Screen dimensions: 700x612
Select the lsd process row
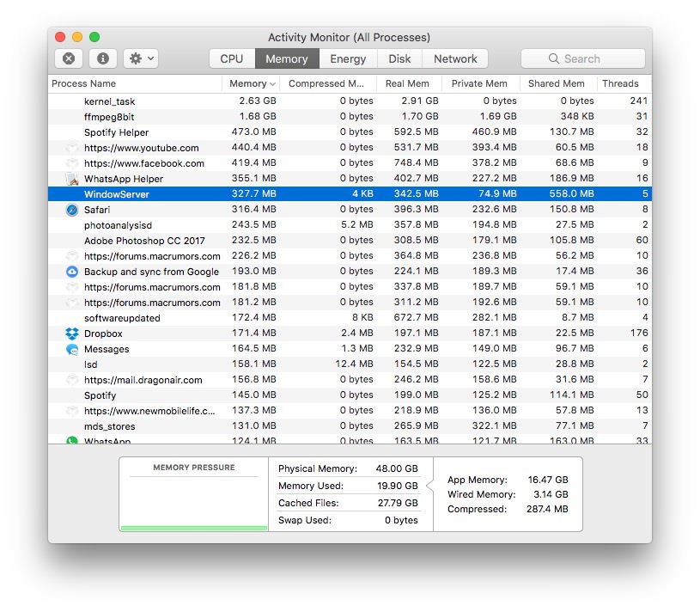[x=350, y=364]
